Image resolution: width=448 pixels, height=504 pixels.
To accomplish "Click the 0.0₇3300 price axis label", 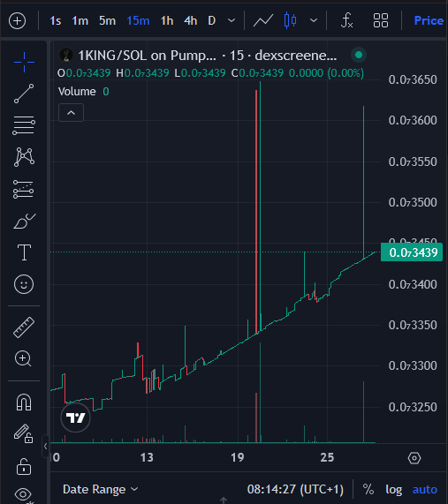I will pyautogui.click(x=413, y=365).
